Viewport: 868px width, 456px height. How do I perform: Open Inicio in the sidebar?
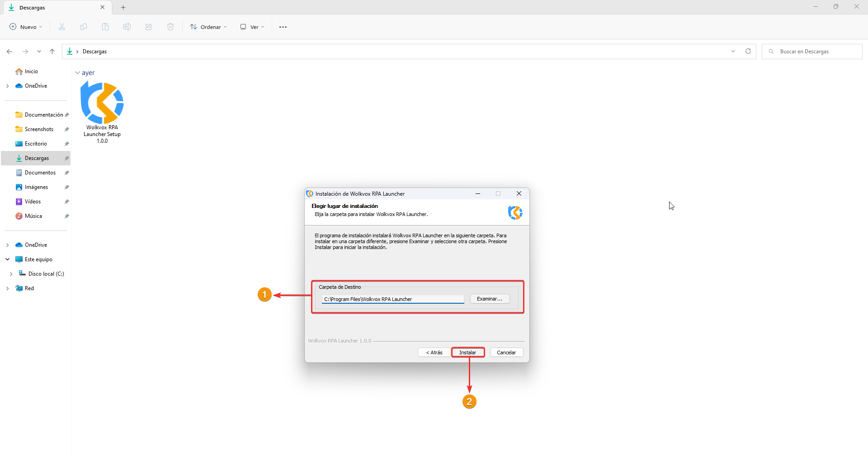31,71
